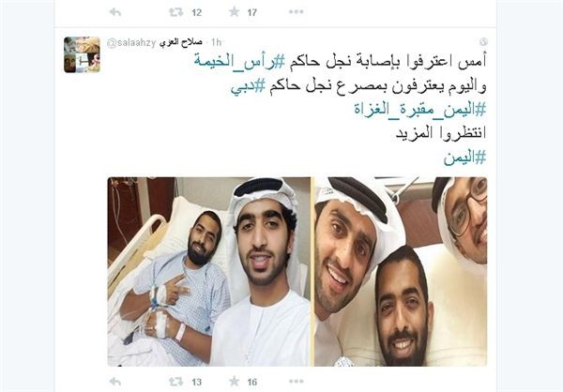Retweet the tweet with 13 retweets
Image resolution: width=563 pixels, height=392 pixels.
[x=176, y=382]
